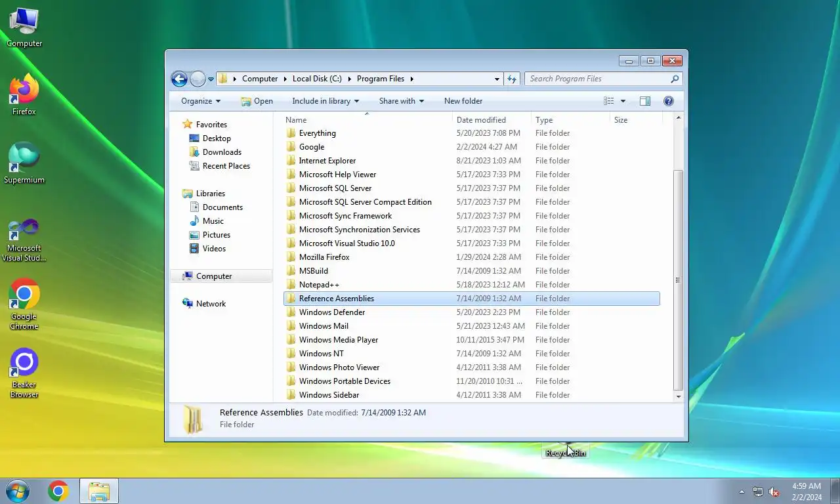Select the Mozilla Firefox folder icon
This screenshot has height=504, width=840.
[x=291, y=257]
